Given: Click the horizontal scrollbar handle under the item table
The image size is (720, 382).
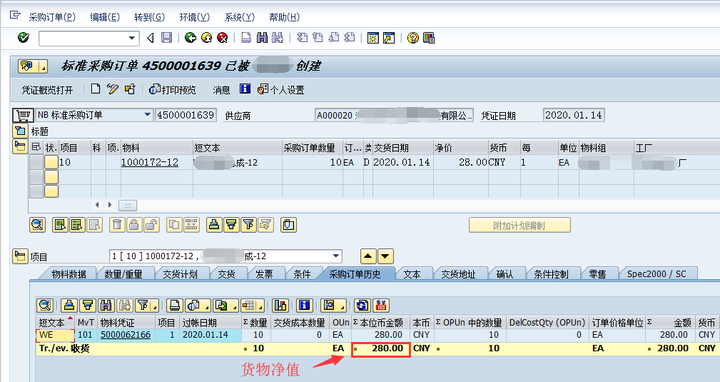Looking at the screenshot, I should (128, 205).
